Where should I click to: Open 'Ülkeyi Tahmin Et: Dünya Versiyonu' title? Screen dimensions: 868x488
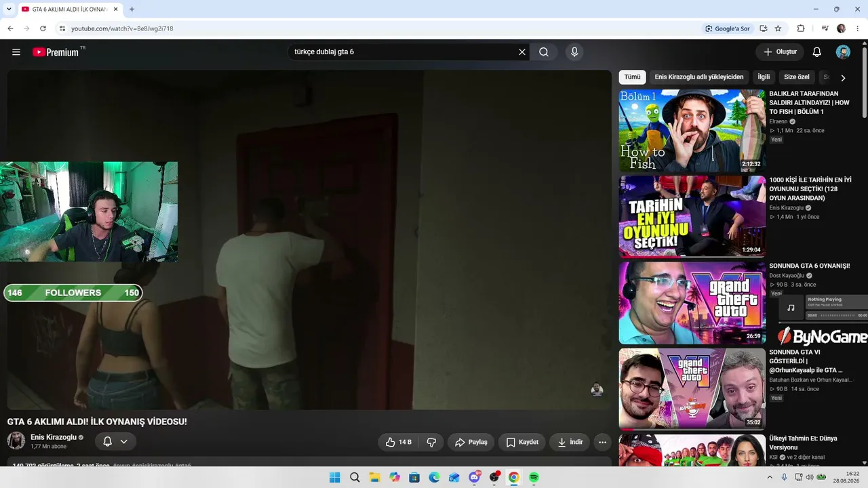804,443
